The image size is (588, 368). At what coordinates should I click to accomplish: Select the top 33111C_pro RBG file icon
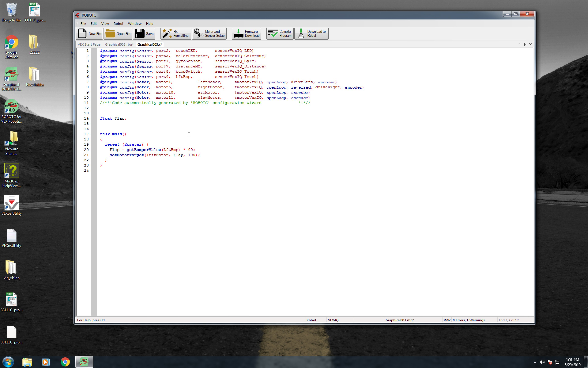point(35,12)
